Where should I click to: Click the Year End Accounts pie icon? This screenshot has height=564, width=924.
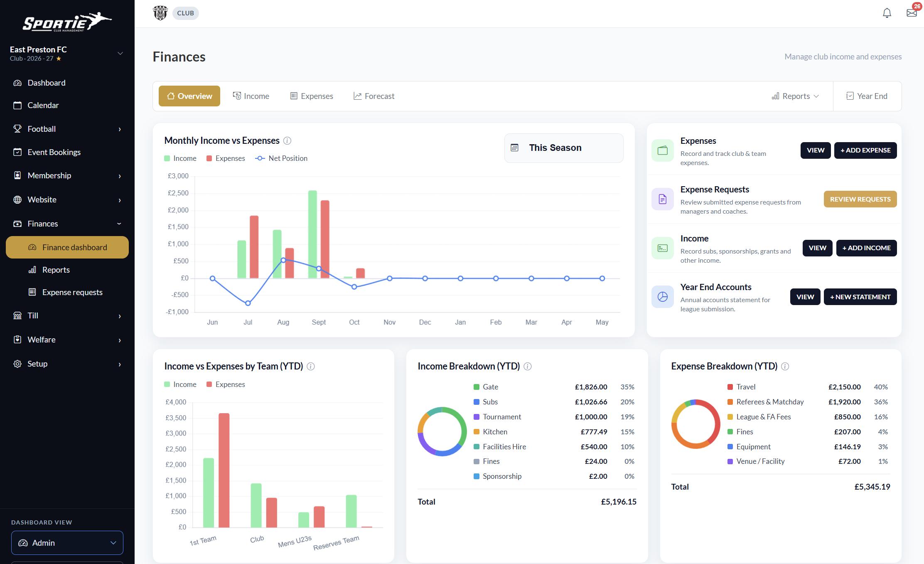(663, 297)
